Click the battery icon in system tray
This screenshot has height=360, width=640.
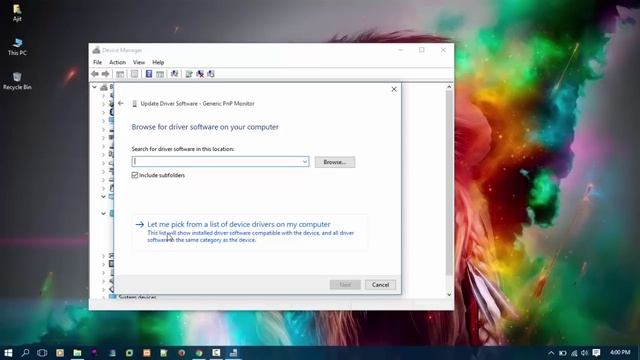[562, 353]
